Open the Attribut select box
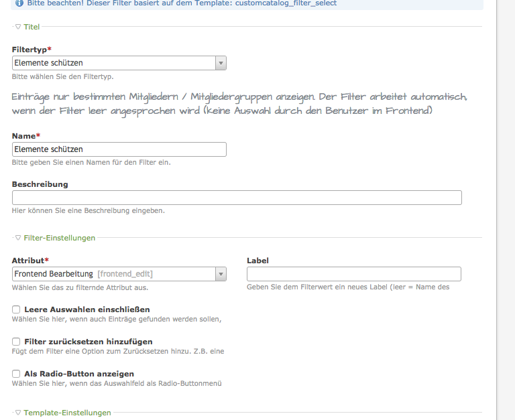The height and width of the screenshot is (420, 515). point(114,274)
